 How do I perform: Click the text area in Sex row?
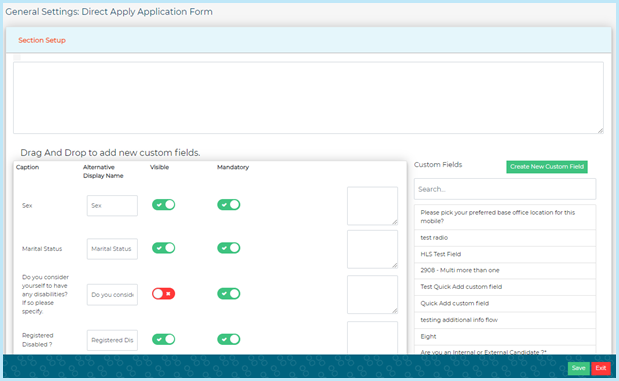point(372,206)
